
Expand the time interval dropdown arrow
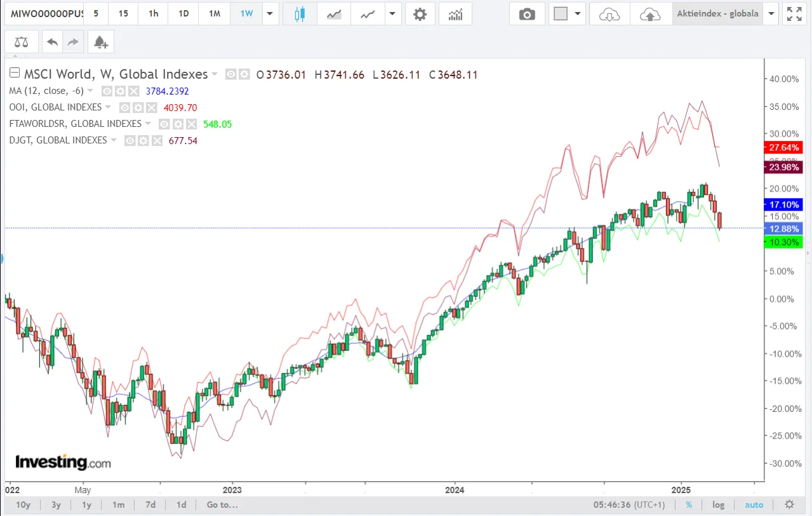(x=270, y=14)
